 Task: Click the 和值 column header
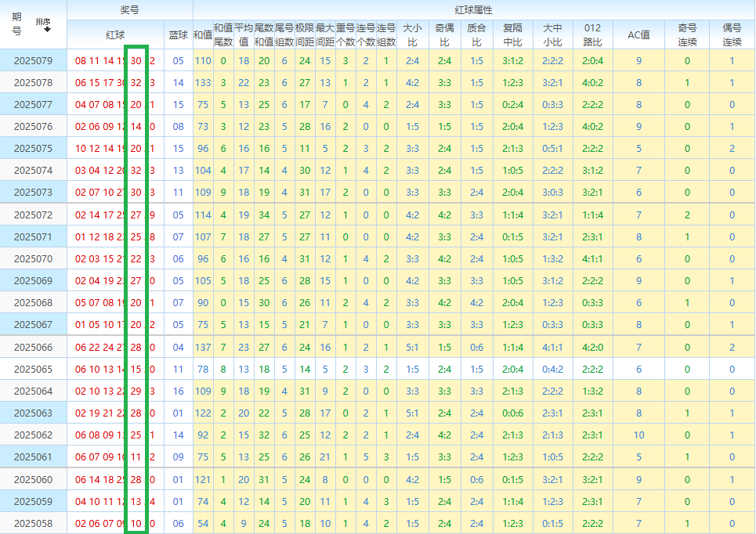[203, 34]
